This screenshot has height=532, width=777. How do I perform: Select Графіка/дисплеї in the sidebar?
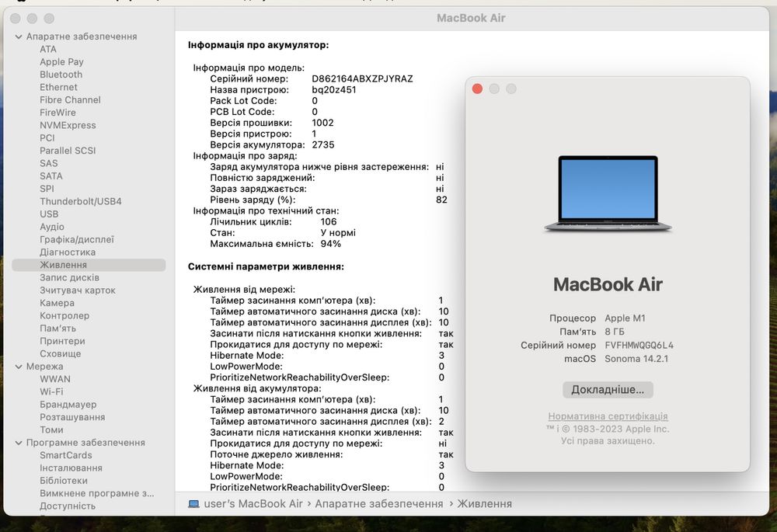pos(77,240)
